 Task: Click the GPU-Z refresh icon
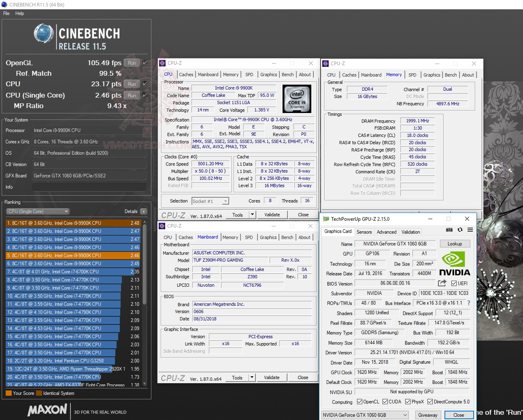[x=460, y=230]
